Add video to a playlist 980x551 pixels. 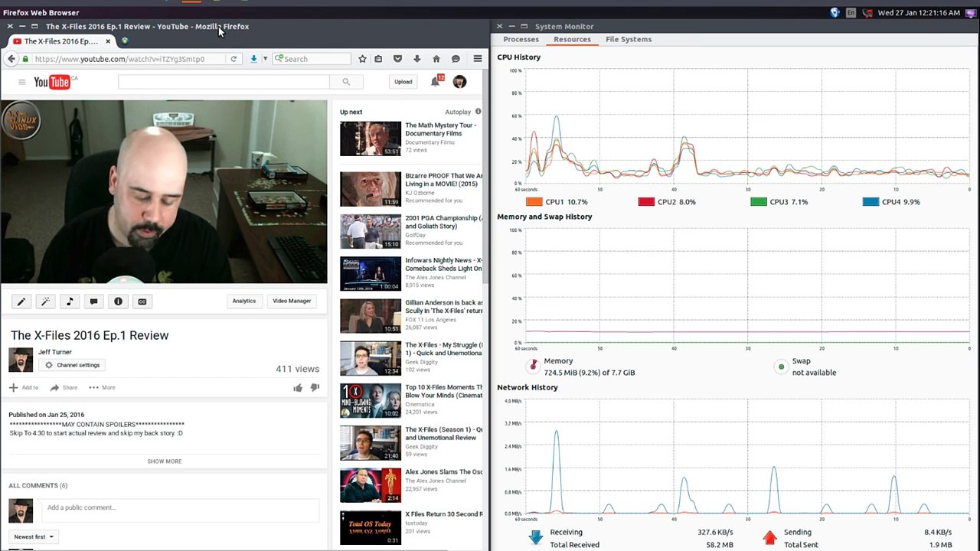pos(24,387)
